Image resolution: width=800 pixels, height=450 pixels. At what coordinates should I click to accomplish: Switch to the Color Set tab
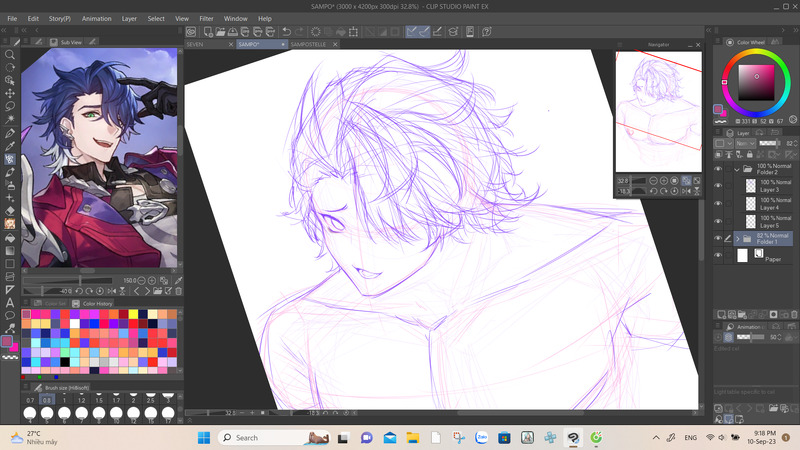(53, 303)
